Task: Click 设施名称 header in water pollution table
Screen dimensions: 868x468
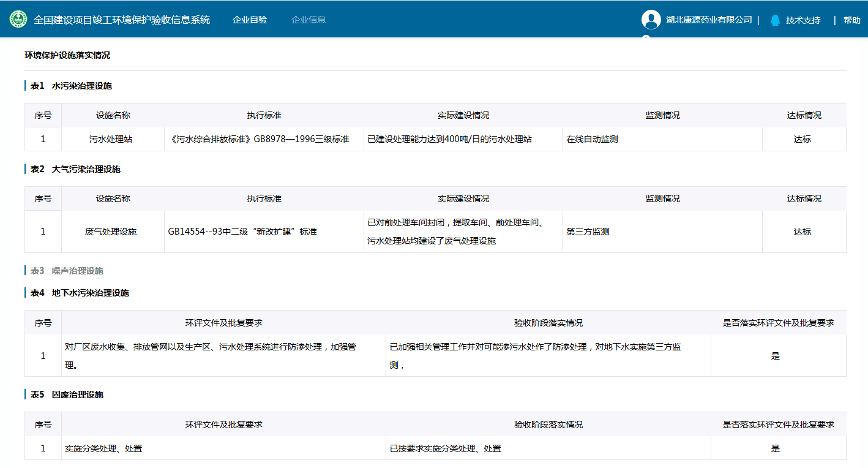Action: click(113, 115)
